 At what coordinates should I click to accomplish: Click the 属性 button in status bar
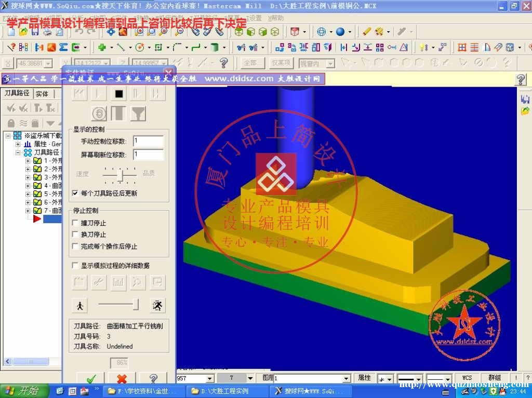tap(365, 378)
